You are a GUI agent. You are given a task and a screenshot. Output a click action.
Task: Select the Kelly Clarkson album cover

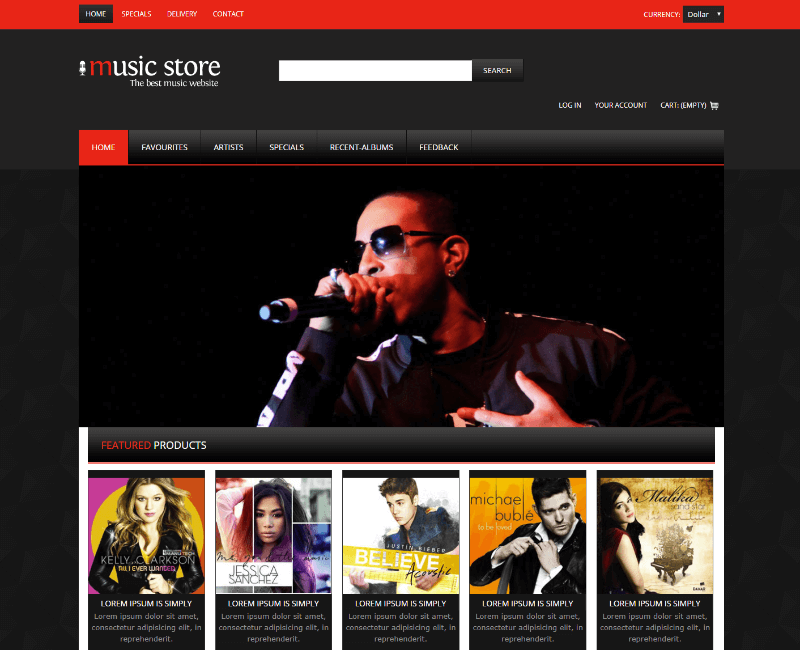click(x=146, y=535)
